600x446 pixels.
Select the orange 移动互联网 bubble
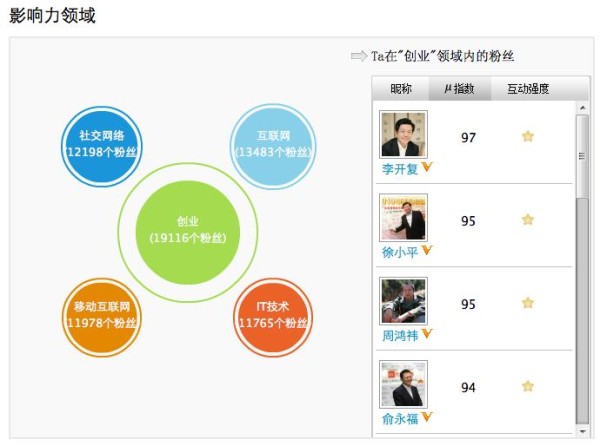[102, 316]
